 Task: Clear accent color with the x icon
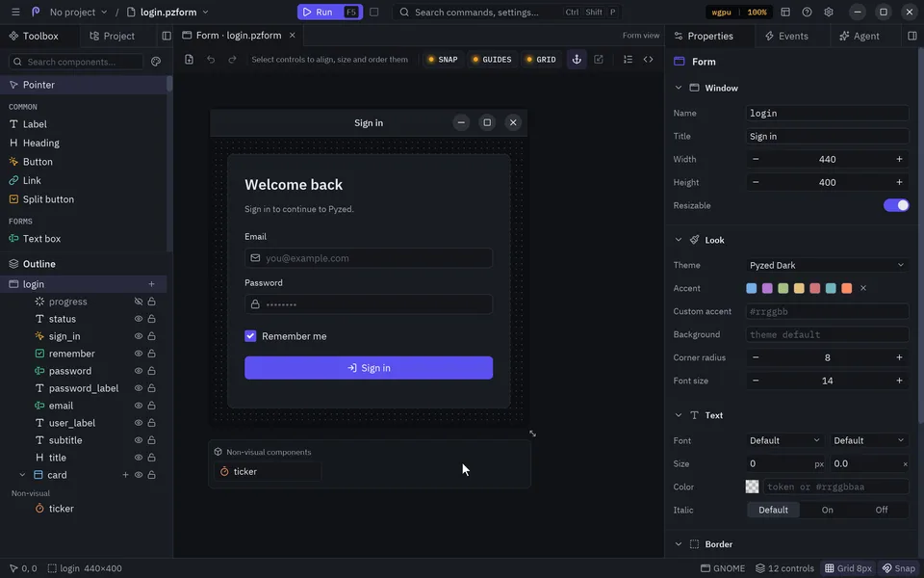863,288
